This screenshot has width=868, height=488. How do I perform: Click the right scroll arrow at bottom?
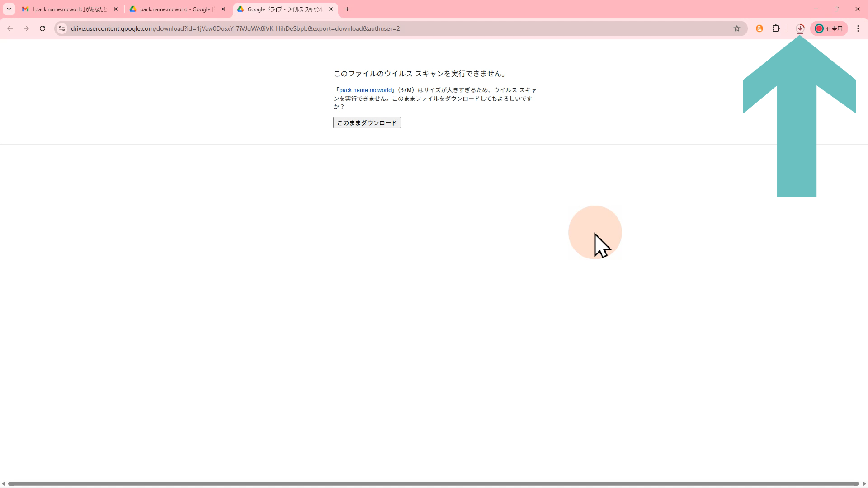(864, 483)
